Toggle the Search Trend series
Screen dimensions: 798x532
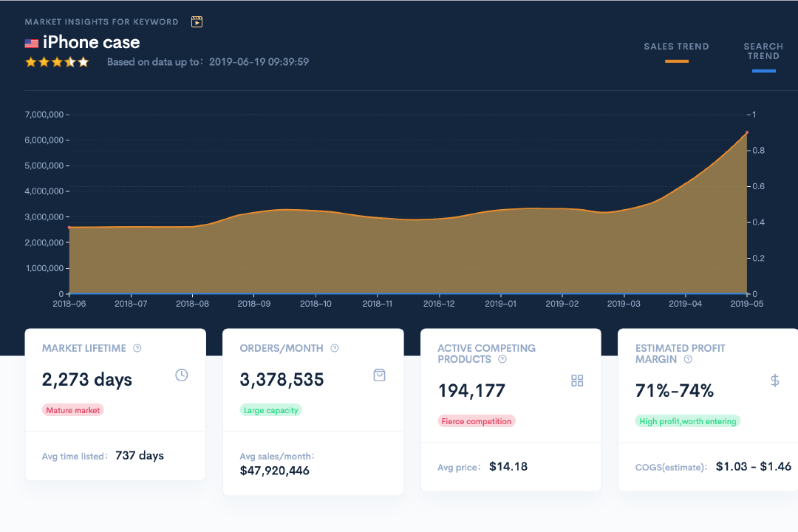tap(763, 51)
